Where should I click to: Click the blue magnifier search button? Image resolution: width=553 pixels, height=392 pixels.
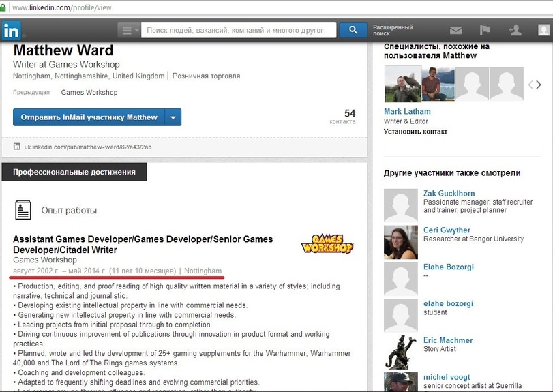[x=353, y=30]
